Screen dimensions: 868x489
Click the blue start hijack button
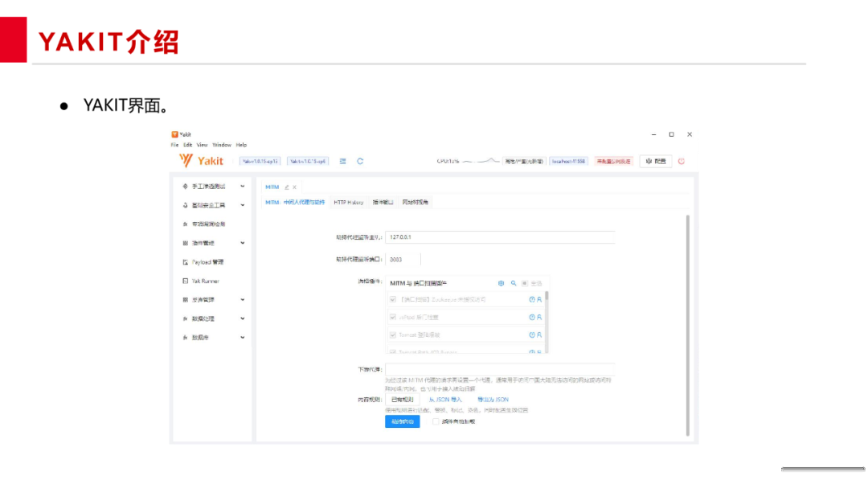(x=403, y=421)
